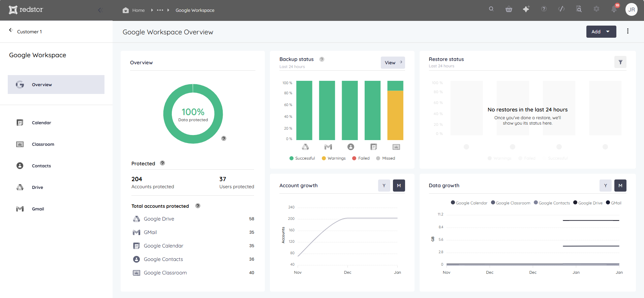
Task: Click the help icon near donut chart
Action: point(224,138)
